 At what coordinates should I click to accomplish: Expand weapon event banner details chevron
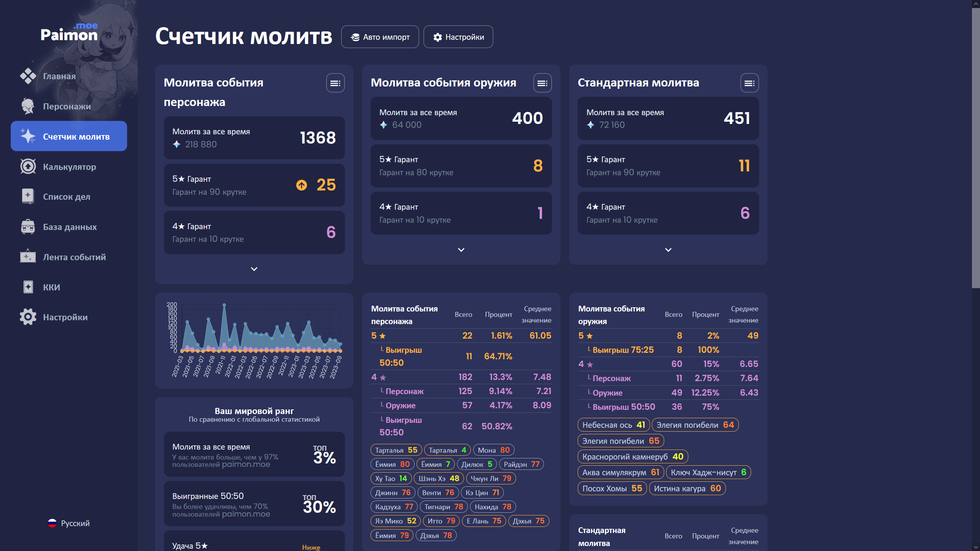point(461,250)
